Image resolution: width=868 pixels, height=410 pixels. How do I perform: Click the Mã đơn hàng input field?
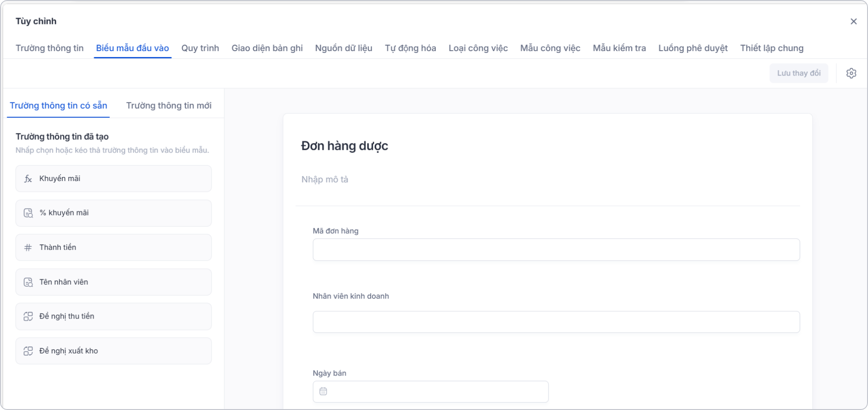click(x=556, y=250)
